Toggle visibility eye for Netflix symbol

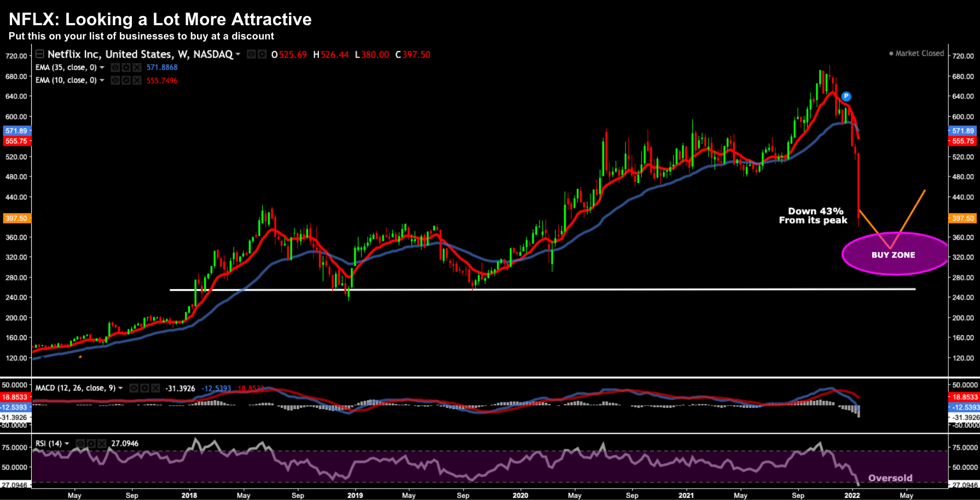coord(251,54)
